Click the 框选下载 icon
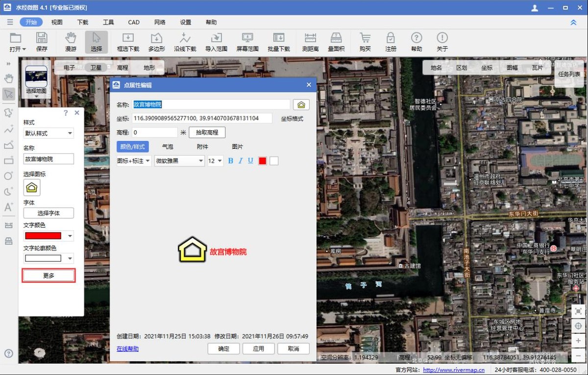 [128, 38]
